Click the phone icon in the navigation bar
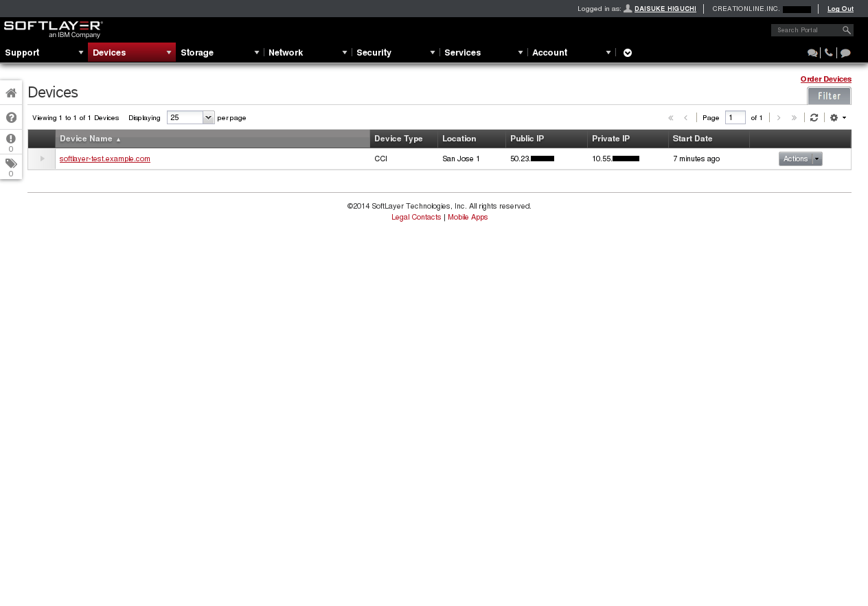 click(829, 53)
